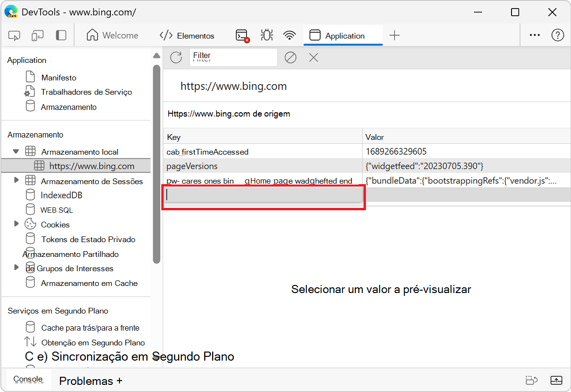Toggle the device emulation toolbar

click(37, 35)
